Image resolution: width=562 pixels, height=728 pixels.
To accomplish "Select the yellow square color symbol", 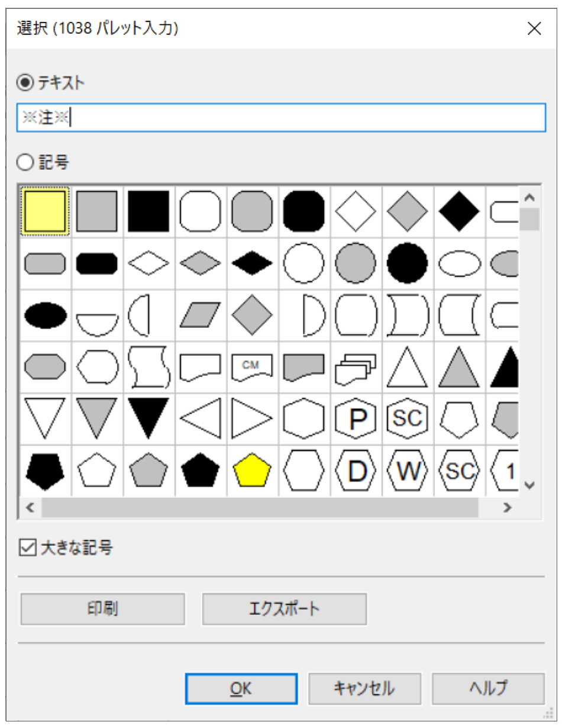I will 45,211.
